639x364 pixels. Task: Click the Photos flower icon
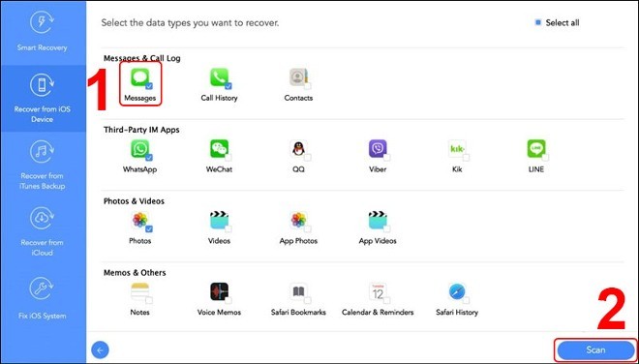click(139, 220)
